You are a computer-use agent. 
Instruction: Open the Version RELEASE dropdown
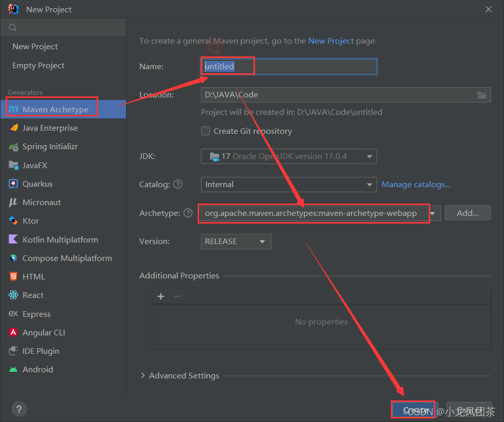(236, 242)
